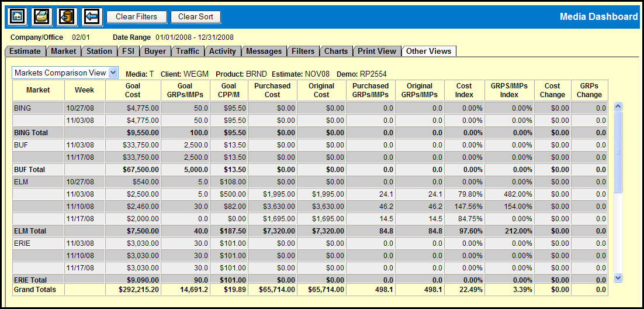Open the Markets Comparison View dropdown
The width and height of the screenshot is (644, 309).
113,73
